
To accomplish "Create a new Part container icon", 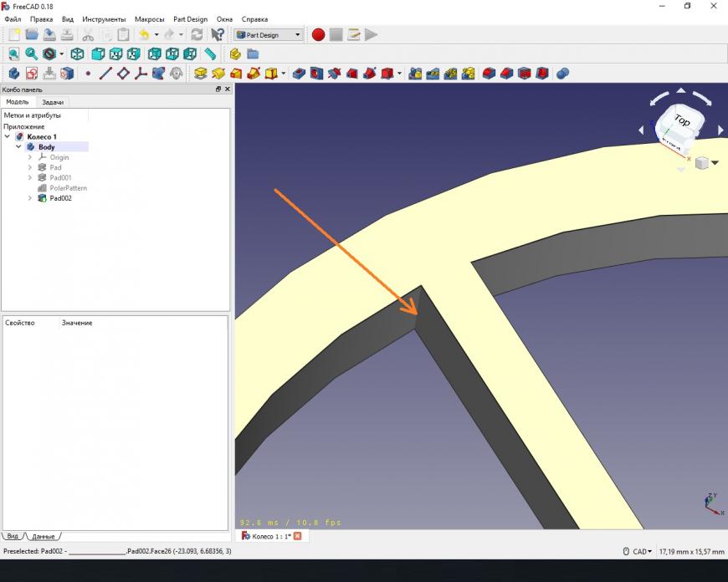I will pos(235,54).
